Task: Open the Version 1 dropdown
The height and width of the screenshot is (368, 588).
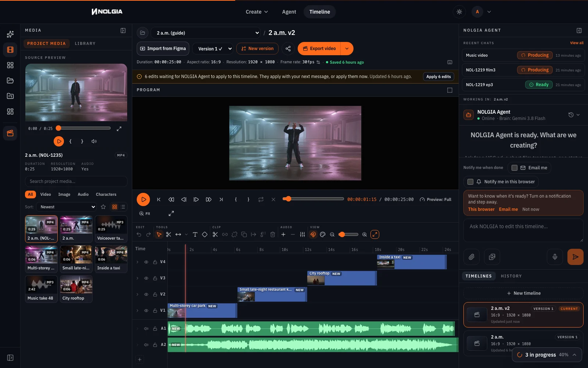Action: [x=213, y=49]
